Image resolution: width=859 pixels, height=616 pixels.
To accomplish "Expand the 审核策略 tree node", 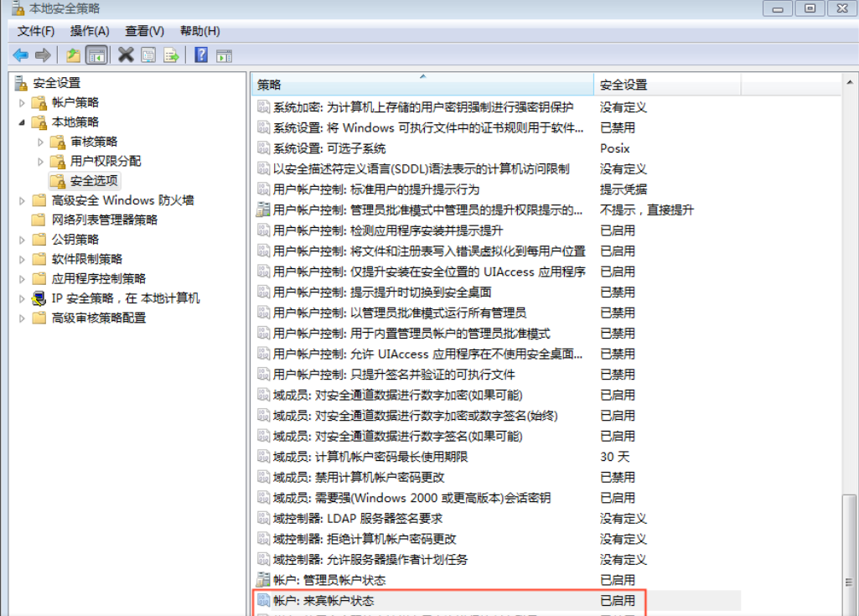I will pos(40,142).
